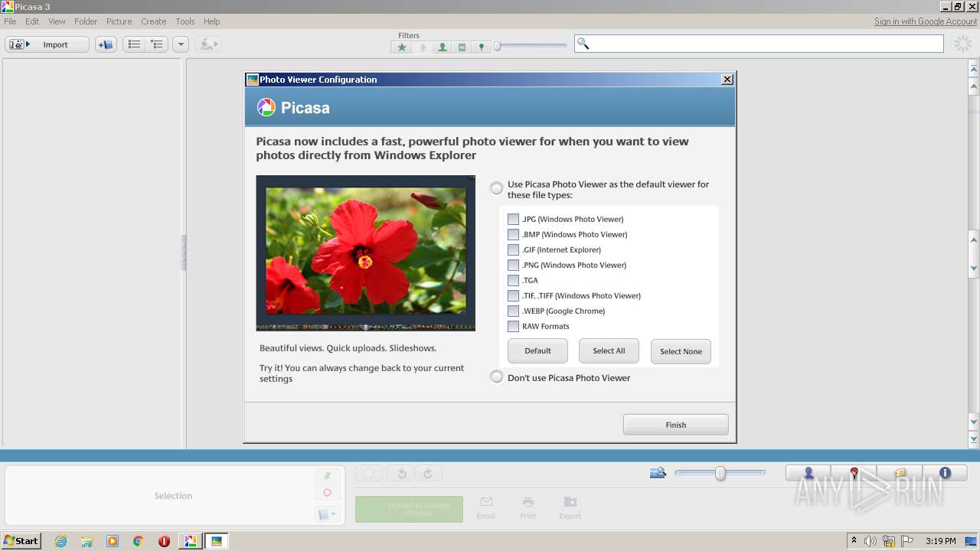
Task: Open the Folder menu
Action: click(86, 21)
